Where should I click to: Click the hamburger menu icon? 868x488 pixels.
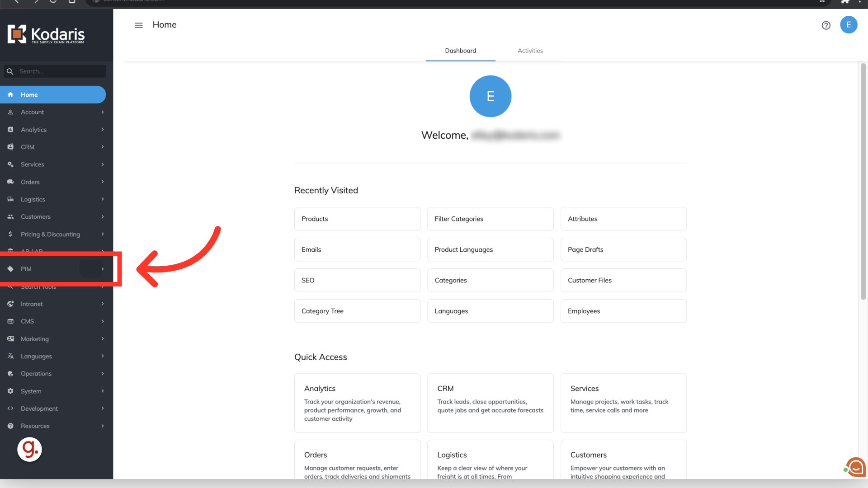[138, 25]
